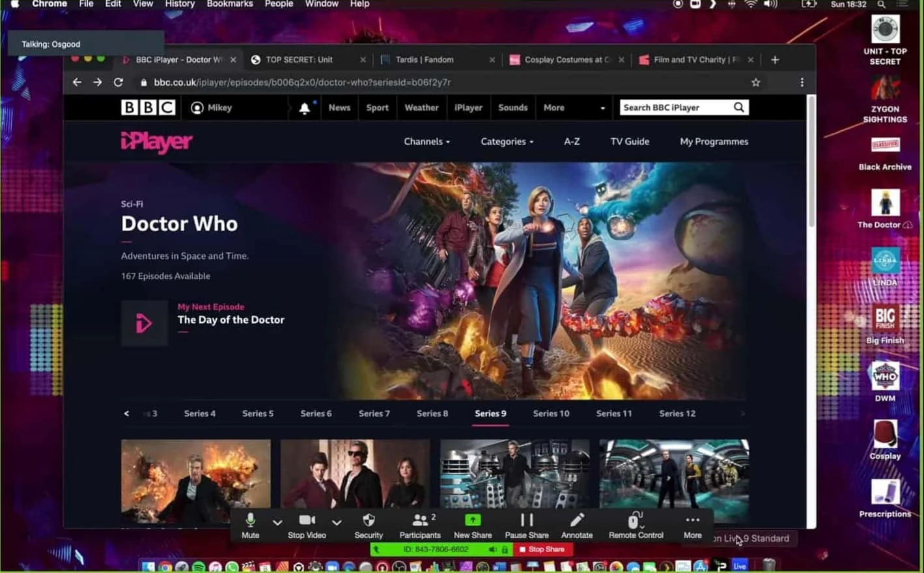Show later series with right arrow
This screenshot has width=924, height=573.
(x=742, y=413)
